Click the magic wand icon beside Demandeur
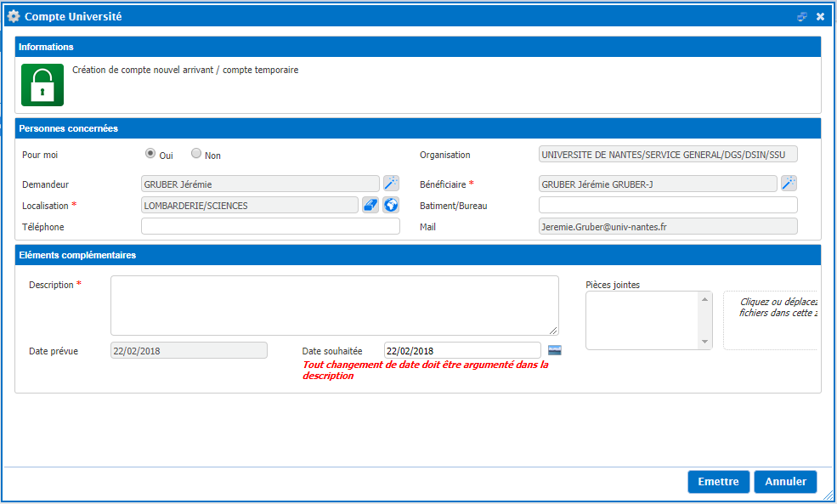Image resolution: width=837 pixels, height=504 pixels. [x=391, y=184]
